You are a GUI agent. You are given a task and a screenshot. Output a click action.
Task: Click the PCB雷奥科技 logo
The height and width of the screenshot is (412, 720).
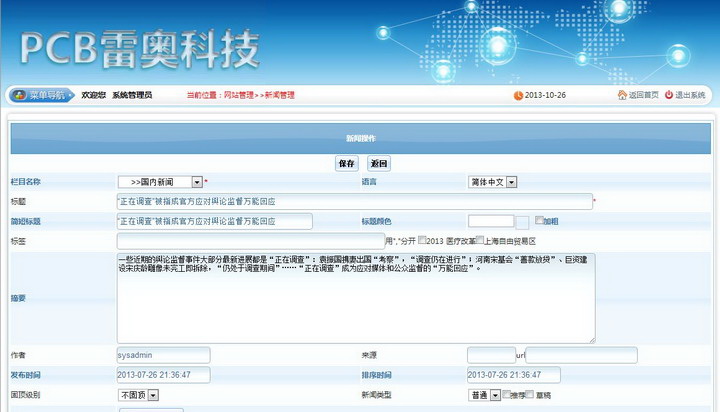click(x=140, y=50)
